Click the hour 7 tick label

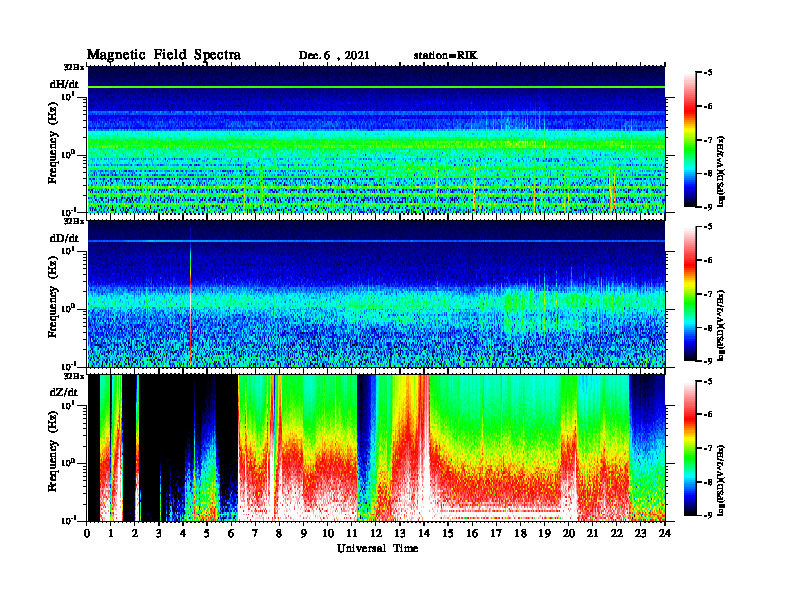click(256, 533)
